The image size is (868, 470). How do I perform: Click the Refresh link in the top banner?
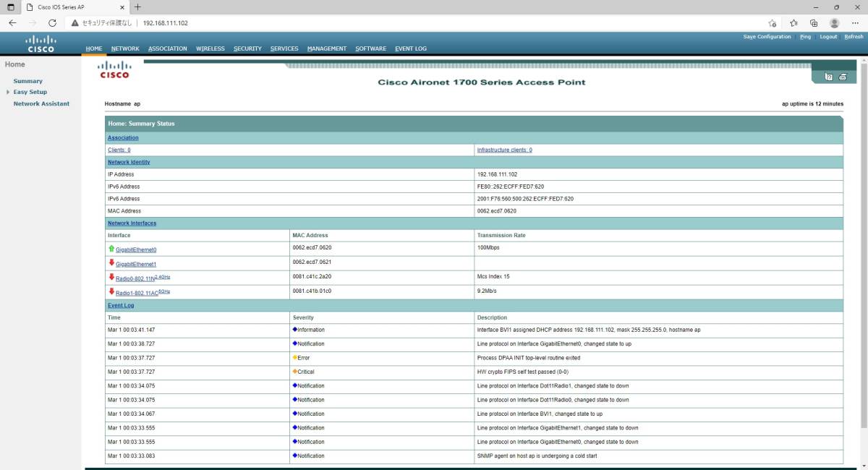point(854,36)
